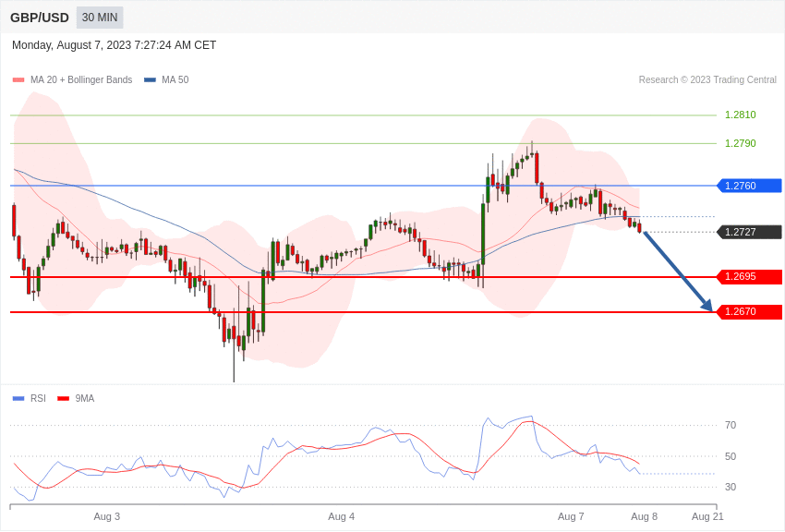Select the red 1.2695 support tag
The width and height of the screenshot is (785, 532).
(x=749, y=277)
